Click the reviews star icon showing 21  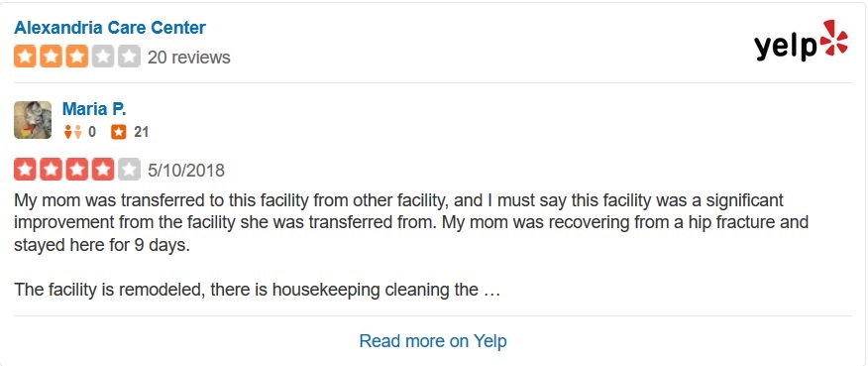tap(119, 132)
